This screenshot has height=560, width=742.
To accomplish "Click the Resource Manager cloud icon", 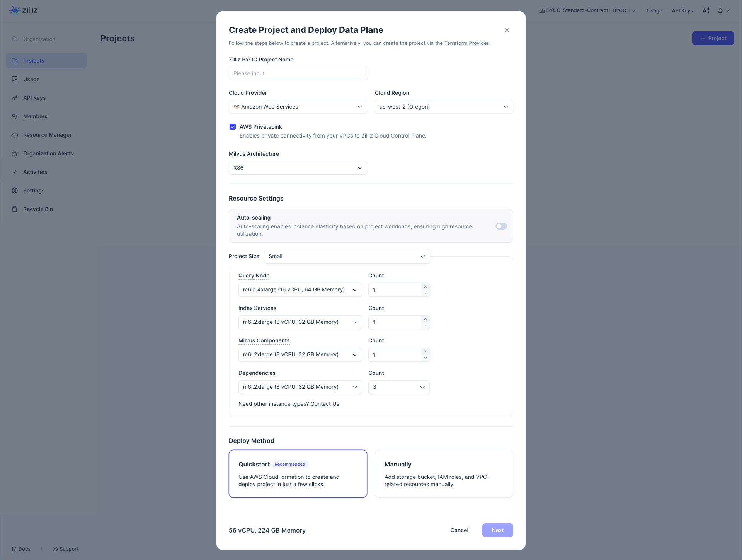I will pos(15,135).
